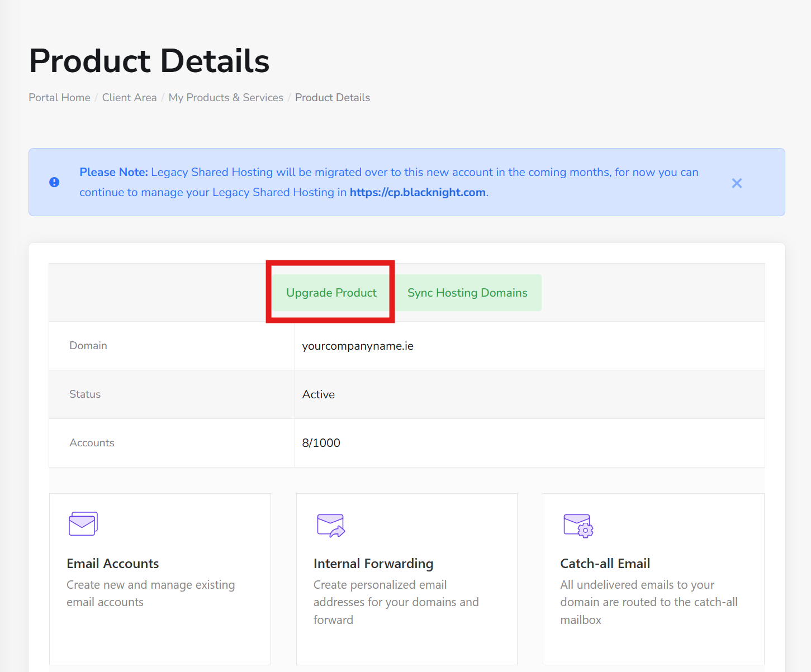
Task: Click the Product Details page heading
Action: click(149, 61)
